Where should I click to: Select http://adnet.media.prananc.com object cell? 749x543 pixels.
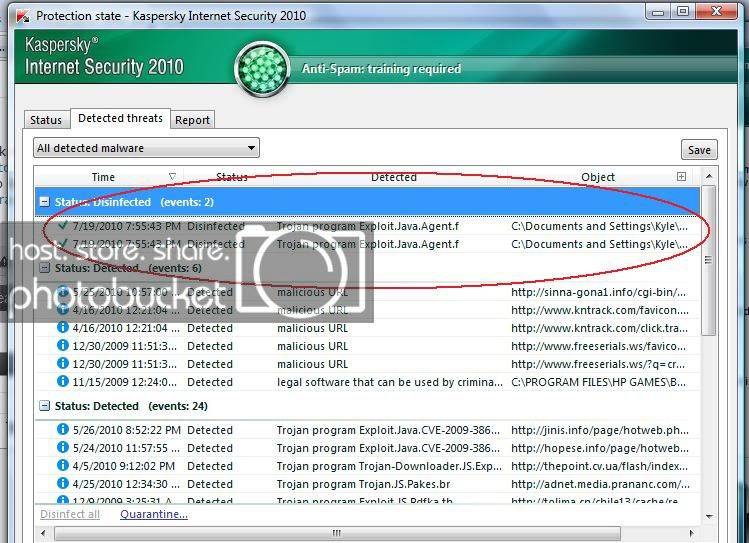tap(600, 484)
